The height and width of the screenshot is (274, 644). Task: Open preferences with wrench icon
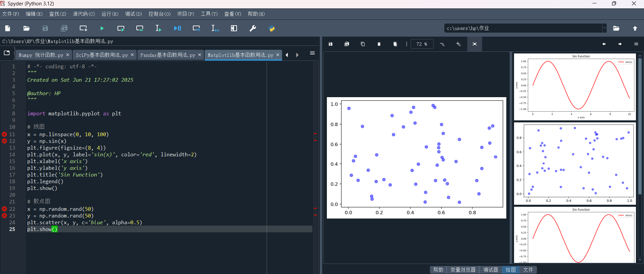(x=253, y=28)
